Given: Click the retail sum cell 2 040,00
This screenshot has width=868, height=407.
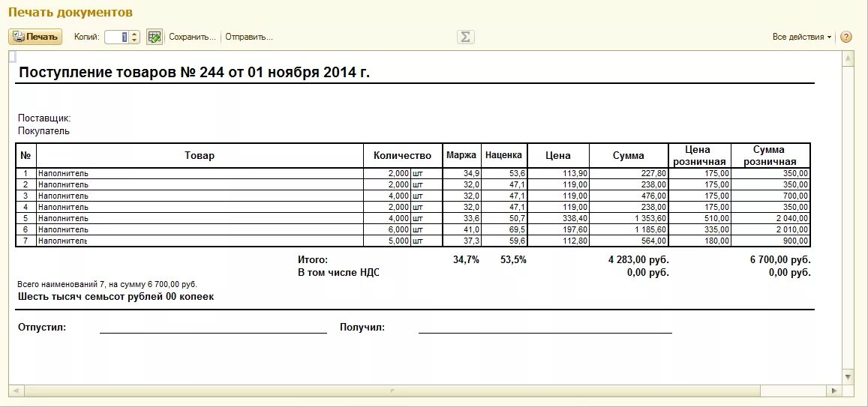Looking at the screenshot, I should click(x=770, y=218).
